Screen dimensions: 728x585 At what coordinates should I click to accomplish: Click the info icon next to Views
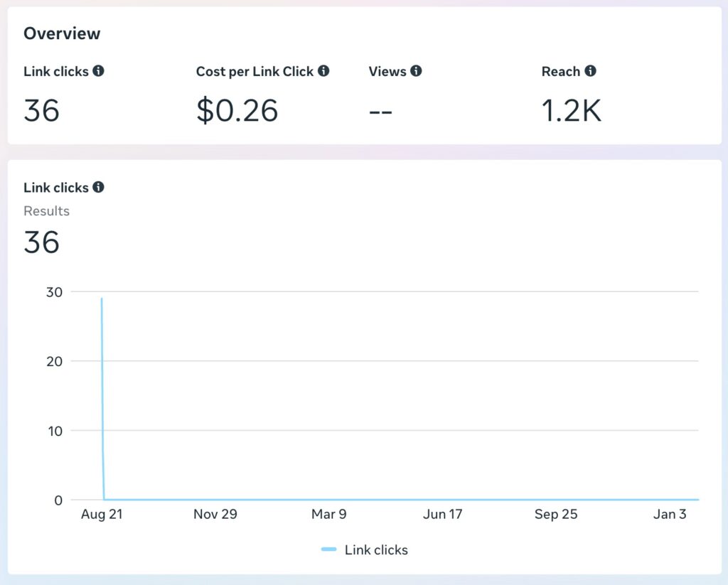click(x=416, y=71)
